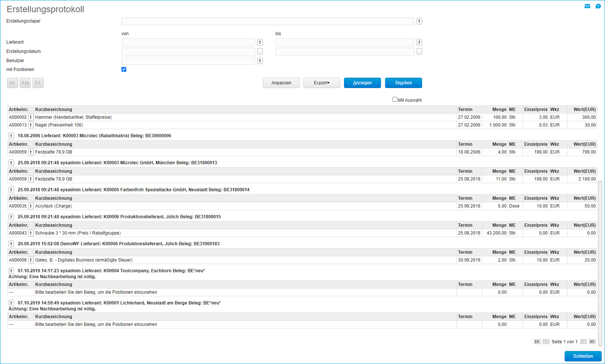This screenshot has width=605, height=364.
Task: Enable the Mit Auswahl checkbox
Action: tap(395, 100)
